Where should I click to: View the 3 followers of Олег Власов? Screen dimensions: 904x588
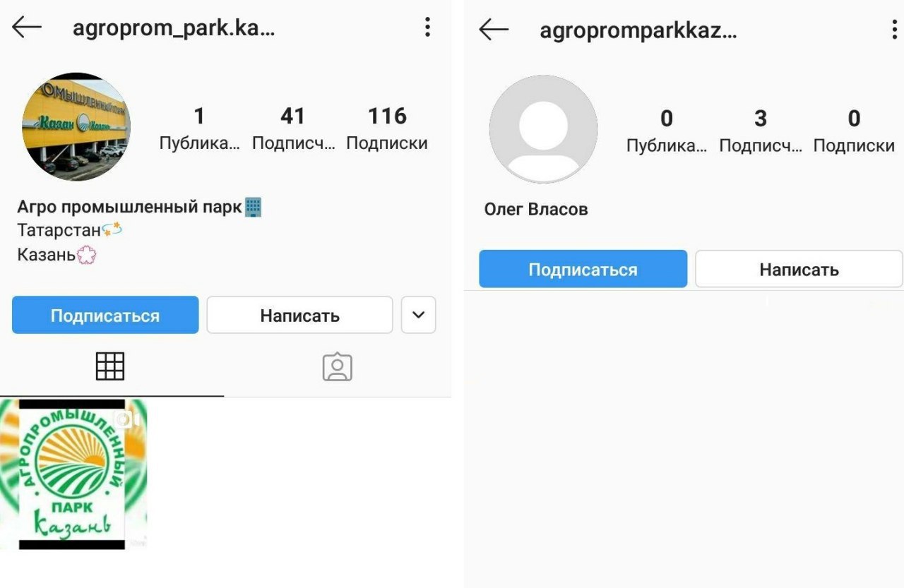coord(761,131)
